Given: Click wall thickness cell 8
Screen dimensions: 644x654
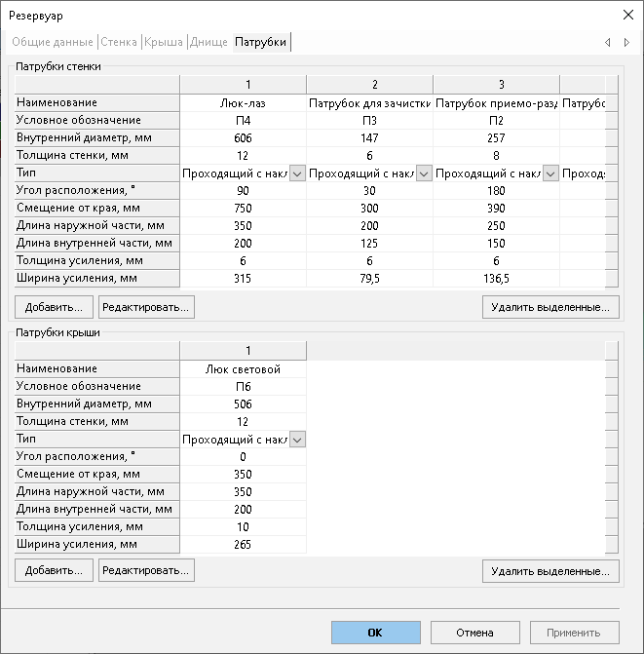Looking at the screenshot, I should (x=497, y=156).
